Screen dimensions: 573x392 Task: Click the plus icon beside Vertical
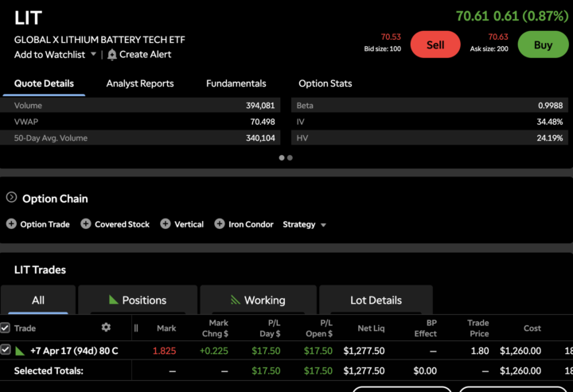click(166, 224)
